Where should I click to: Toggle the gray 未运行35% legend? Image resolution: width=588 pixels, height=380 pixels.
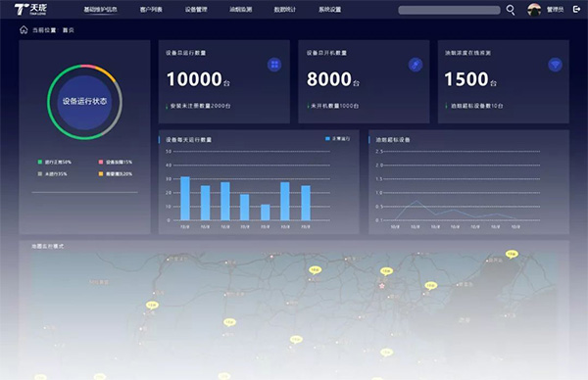click(x=52, y=174)
